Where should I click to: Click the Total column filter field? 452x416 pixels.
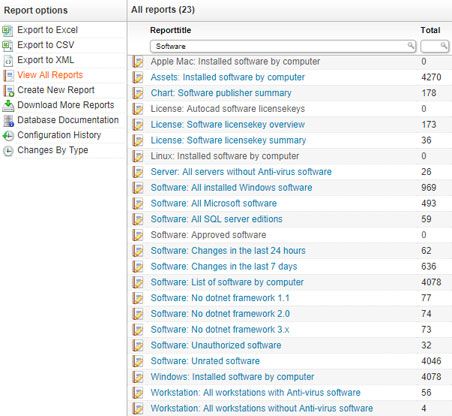pos(434,46)
